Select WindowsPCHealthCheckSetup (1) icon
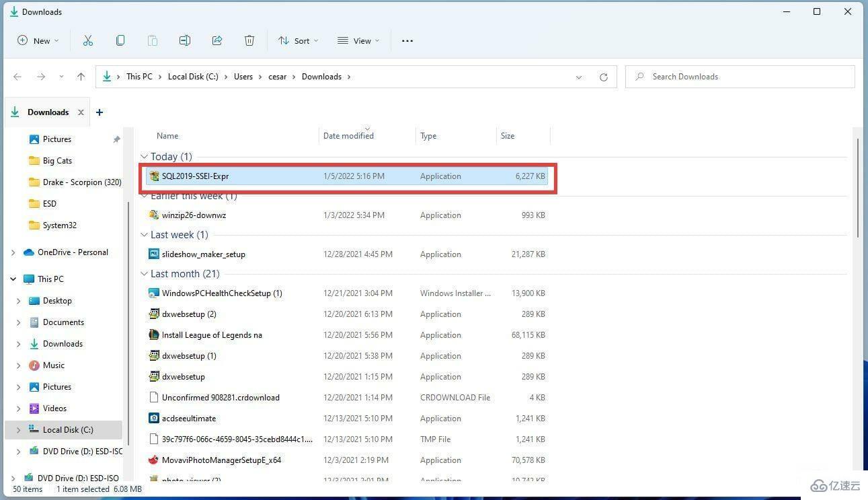The width and height of the screenshot is (868, 500). tap(154, 293)
